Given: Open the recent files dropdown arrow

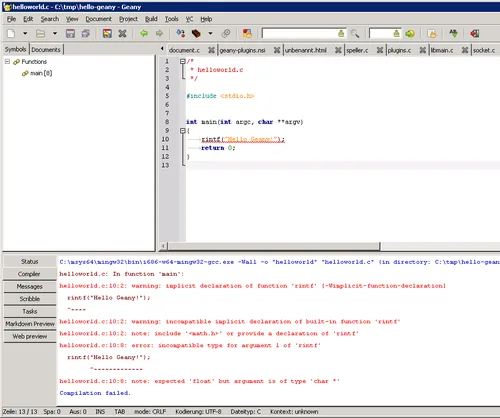Looking at the screenshot, I should pyautogui.click(x=55, y=33).
